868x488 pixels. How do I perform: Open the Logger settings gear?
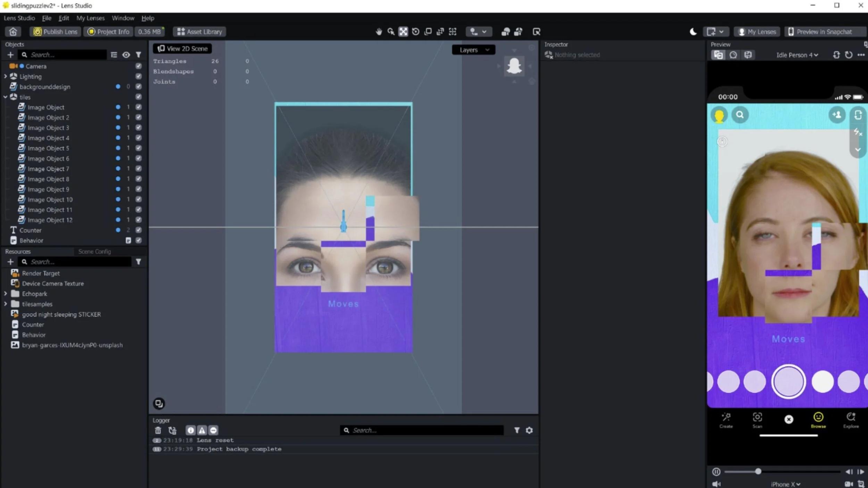point(529,430)
